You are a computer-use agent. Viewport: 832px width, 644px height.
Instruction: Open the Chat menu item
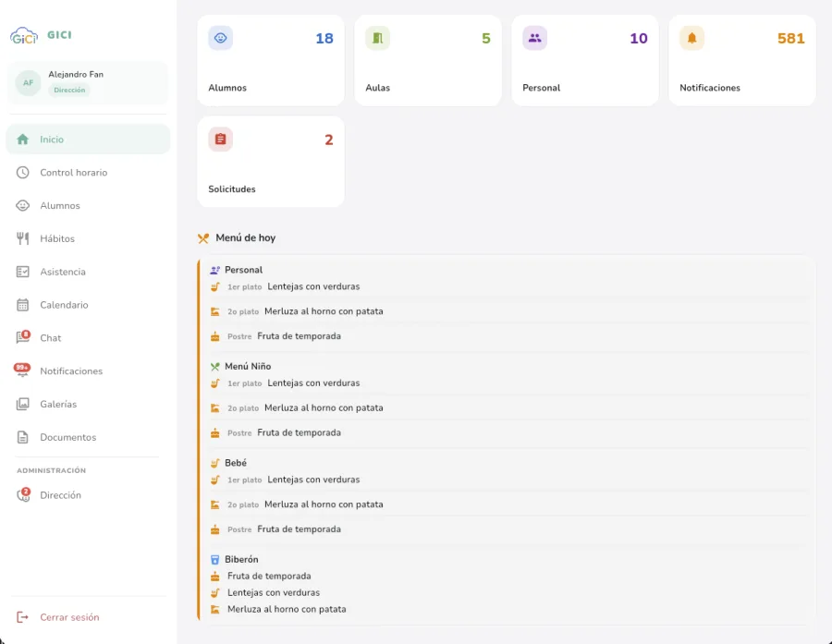(88, 338)
